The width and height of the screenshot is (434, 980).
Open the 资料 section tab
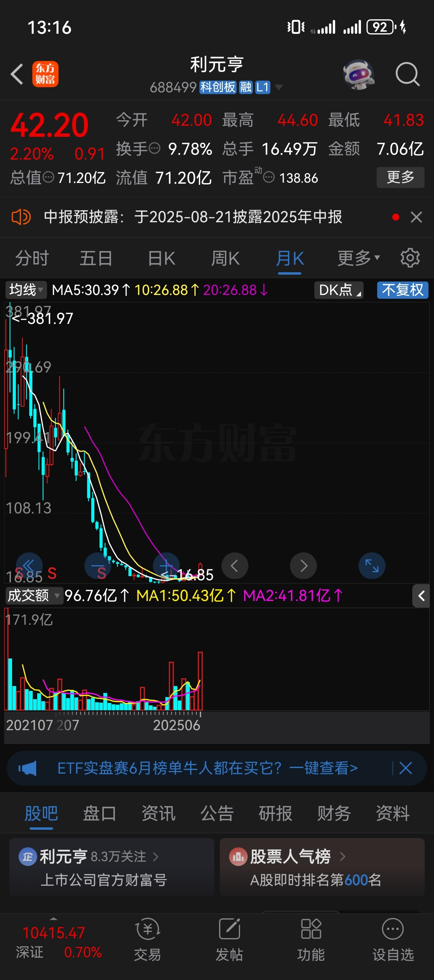pyautogui.click(x=393, y=813)
